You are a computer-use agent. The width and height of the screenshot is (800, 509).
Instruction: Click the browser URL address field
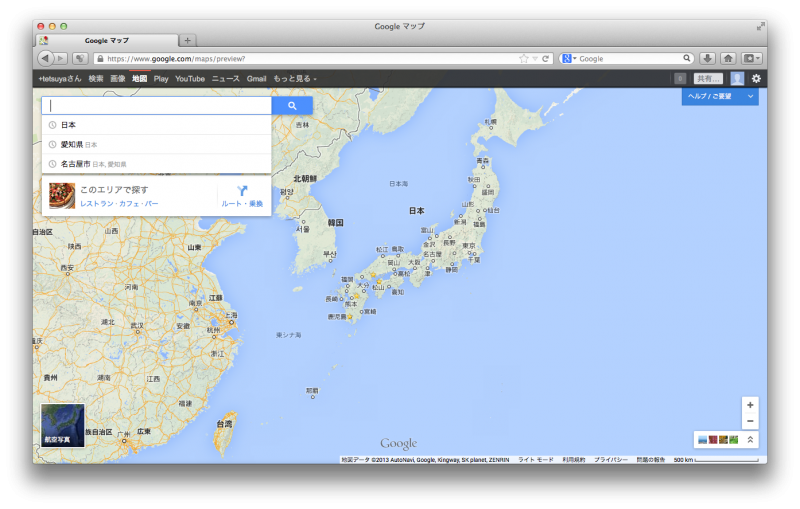311,59
